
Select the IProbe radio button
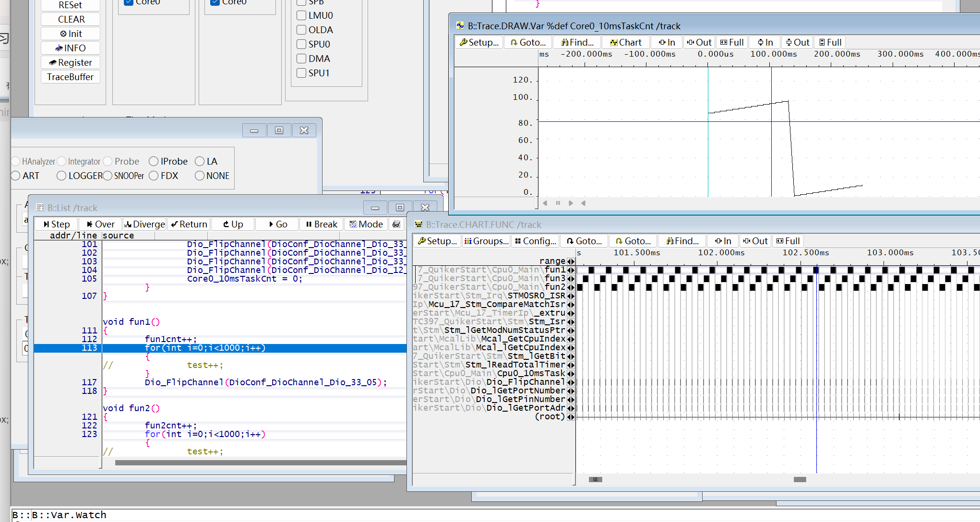coord(154,161)
